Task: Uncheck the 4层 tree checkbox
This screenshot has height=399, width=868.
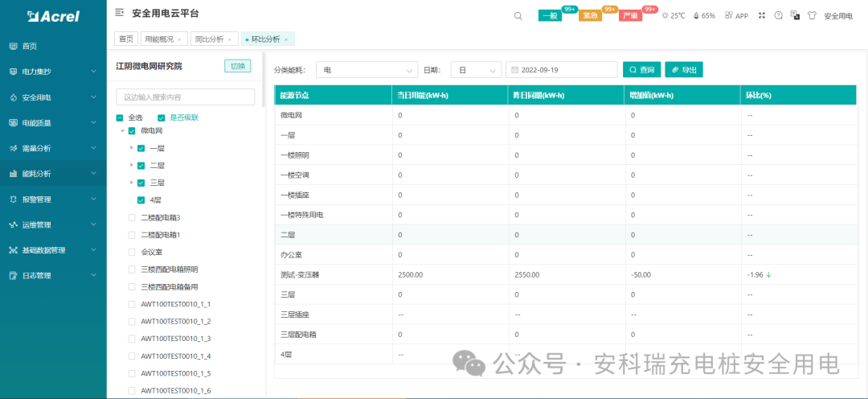Action: point(141,200)
